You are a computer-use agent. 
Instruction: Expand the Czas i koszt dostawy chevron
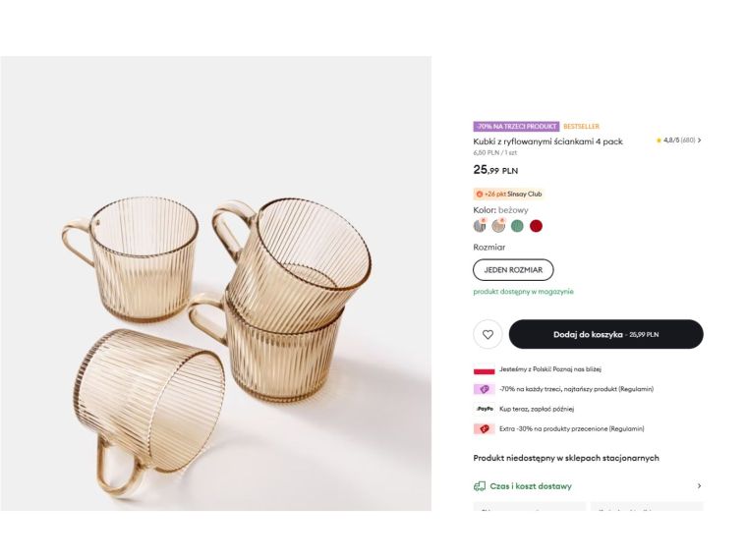pyautogui.click(x=699, y=485)
